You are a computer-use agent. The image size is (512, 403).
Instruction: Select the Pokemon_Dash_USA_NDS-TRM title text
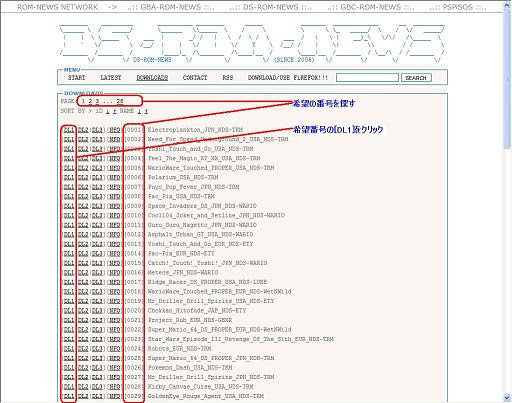pos(190,368)
